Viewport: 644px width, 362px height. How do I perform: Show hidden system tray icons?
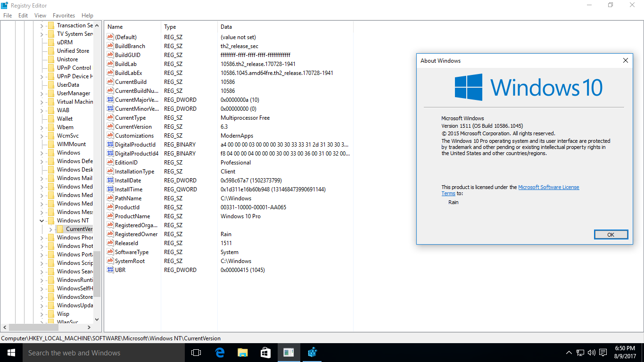tap(569, 353)
